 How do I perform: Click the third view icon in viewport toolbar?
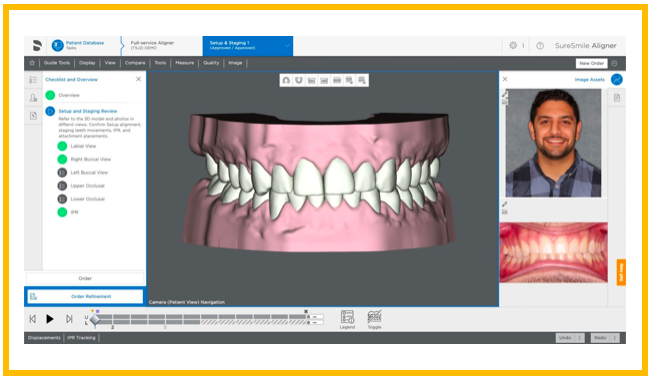click(311, 80)
